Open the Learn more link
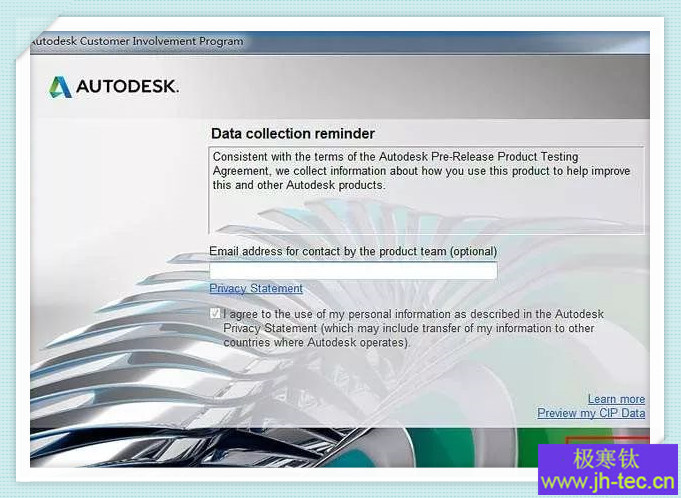Image resolution: width=681 pixels, height=498 pixels. [x=616, y=399]
